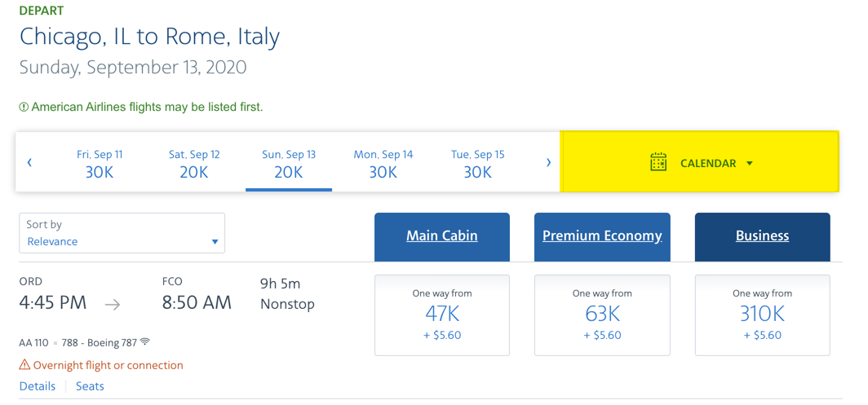Image resolution: width=868 pixels, height=405 pixels.
Task: Choose the 47K Main Cabin fare
Action: coord(442,315)
